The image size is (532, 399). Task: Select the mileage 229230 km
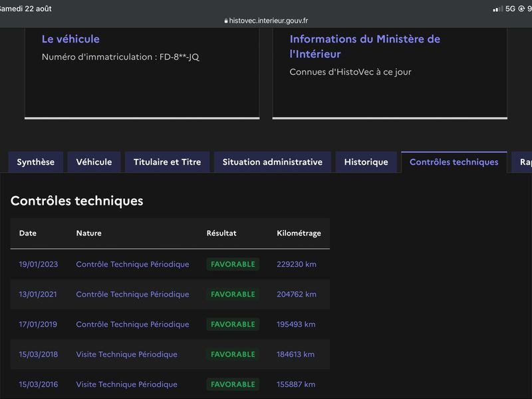pos(296,264)
